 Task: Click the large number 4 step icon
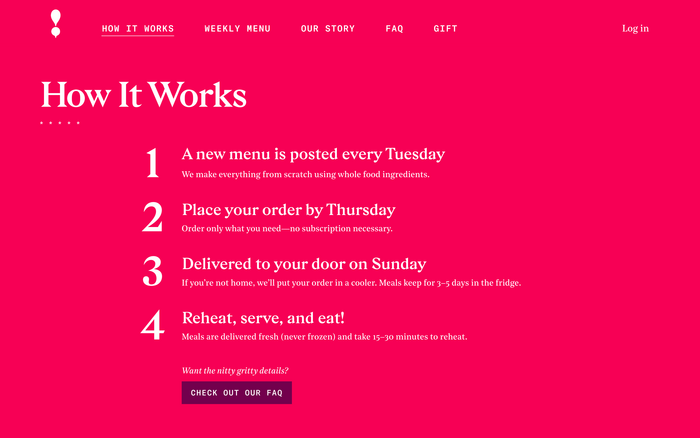pos(152,326)
